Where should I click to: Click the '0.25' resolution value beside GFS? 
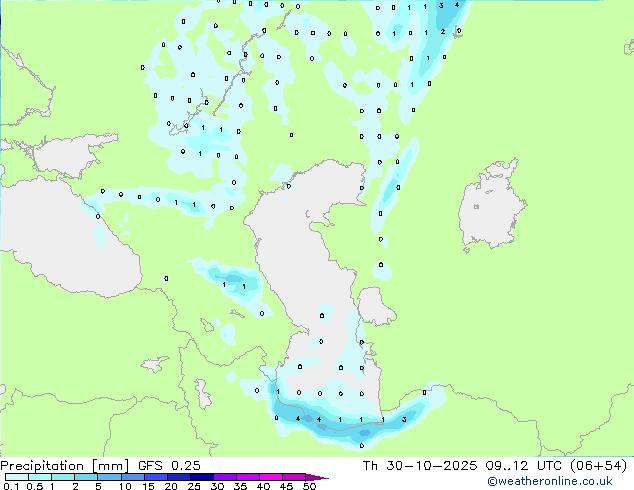tap(186, 466)
